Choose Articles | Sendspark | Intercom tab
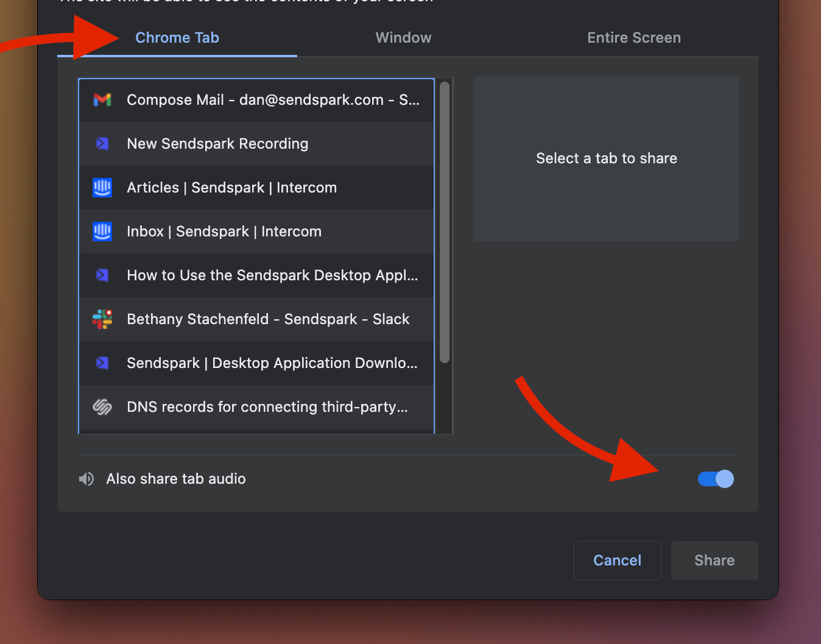Image resolution: width=821 pixels, height=644 pixels. tap(256, 188)
